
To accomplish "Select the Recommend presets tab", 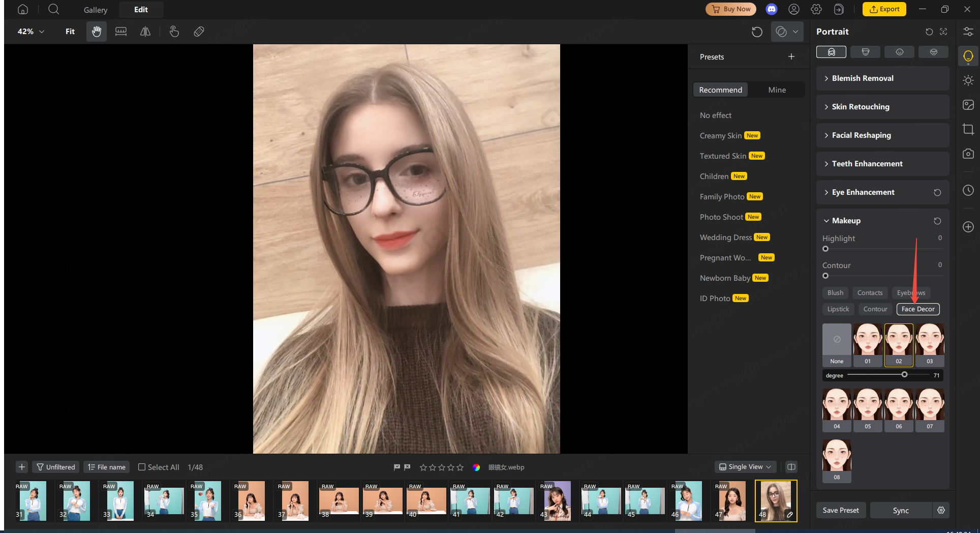I will (720, 90).
